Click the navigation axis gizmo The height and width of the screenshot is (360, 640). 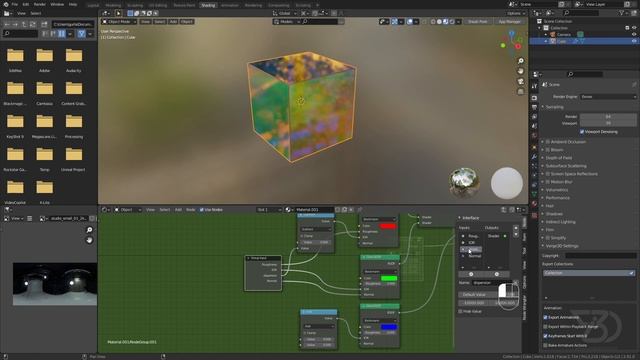tap(511, 41)
